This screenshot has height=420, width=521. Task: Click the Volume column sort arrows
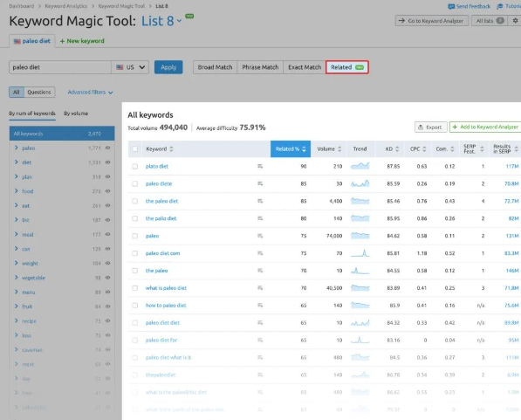tap(339, 149)
